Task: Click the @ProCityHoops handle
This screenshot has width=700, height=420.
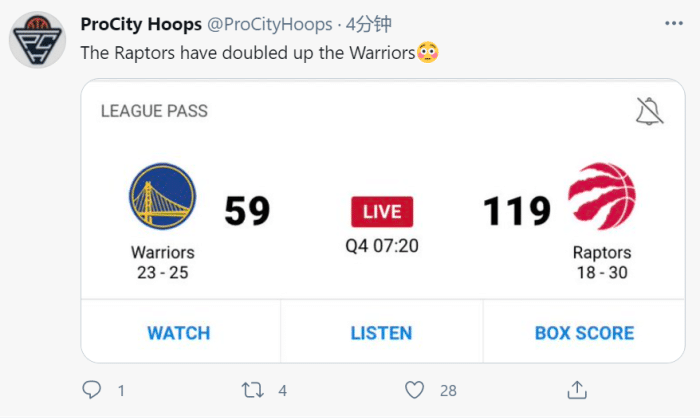Action: click(266, 24)
